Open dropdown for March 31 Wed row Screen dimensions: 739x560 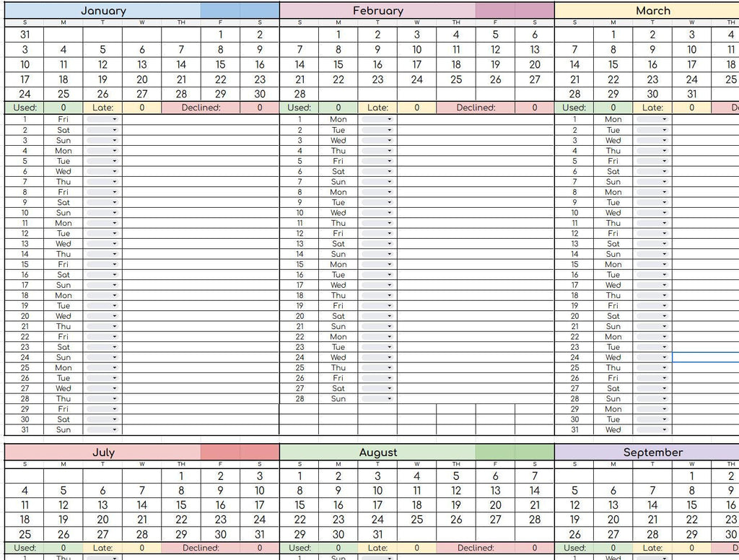(x=652, y=430)
